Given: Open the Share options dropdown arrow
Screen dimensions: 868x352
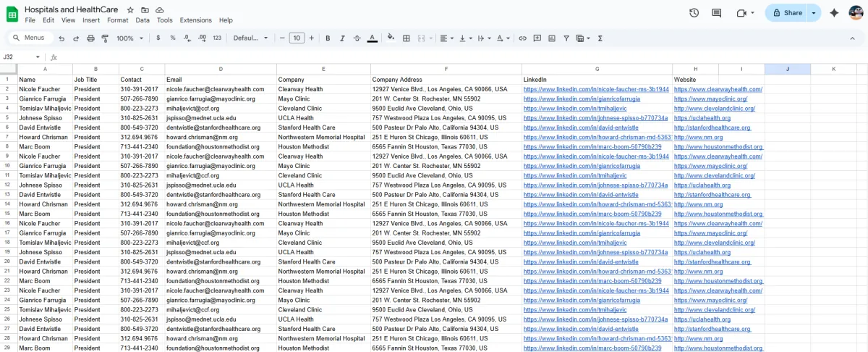Looking at the screenshot, I should (x=814, y=12).
